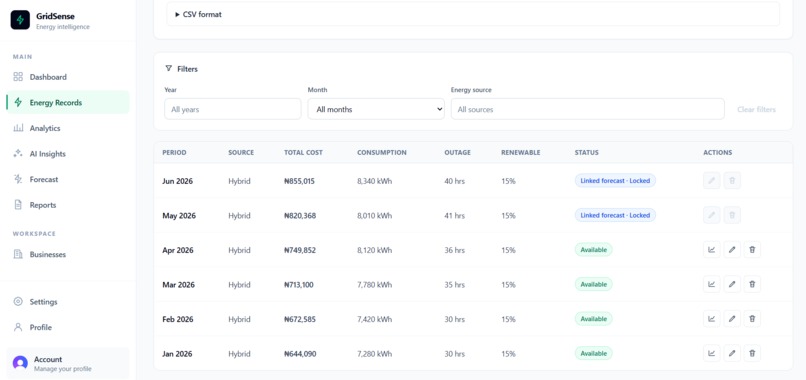Click the Available badge for Apr 2026

(x=593, y=250)
